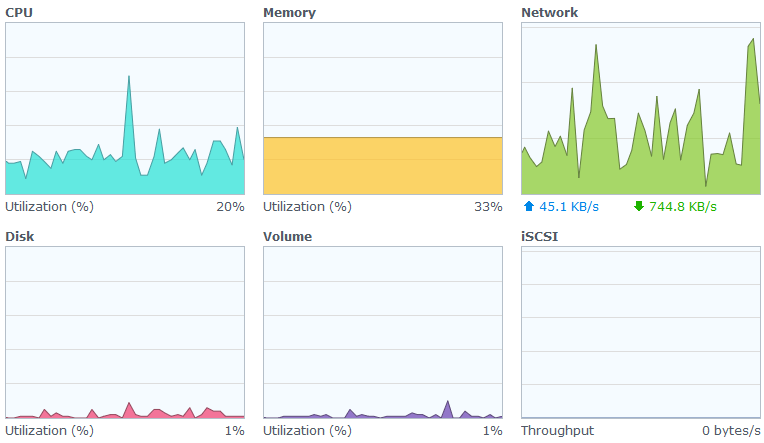The height and width of the screenshot is (443, 764).
Task: Select the Memory panel heading
Action: (289, 13)
